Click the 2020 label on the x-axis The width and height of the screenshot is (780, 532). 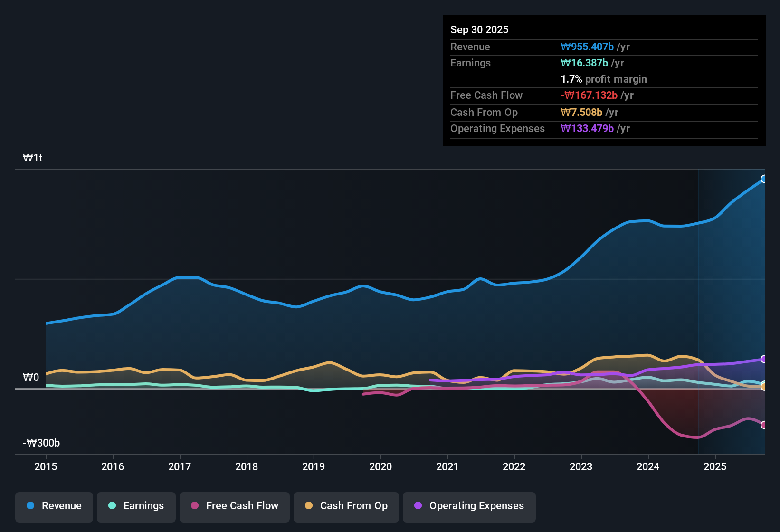[380, 467]
